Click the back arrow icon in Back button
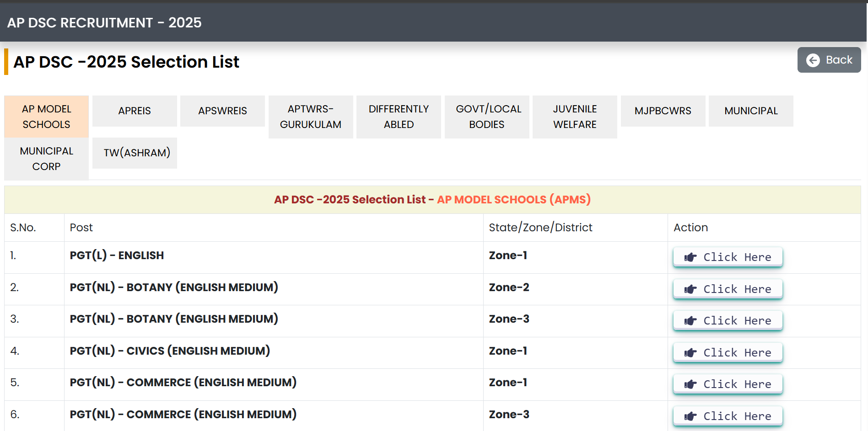 click(814, 60)
